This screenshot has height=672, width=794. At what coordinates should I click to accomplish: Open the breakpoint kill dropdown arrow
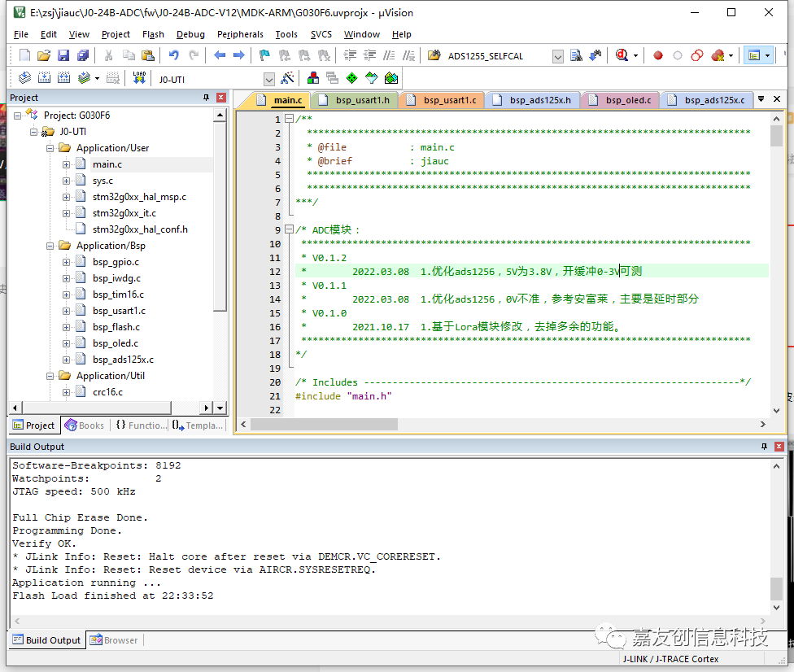coord(731,55)
